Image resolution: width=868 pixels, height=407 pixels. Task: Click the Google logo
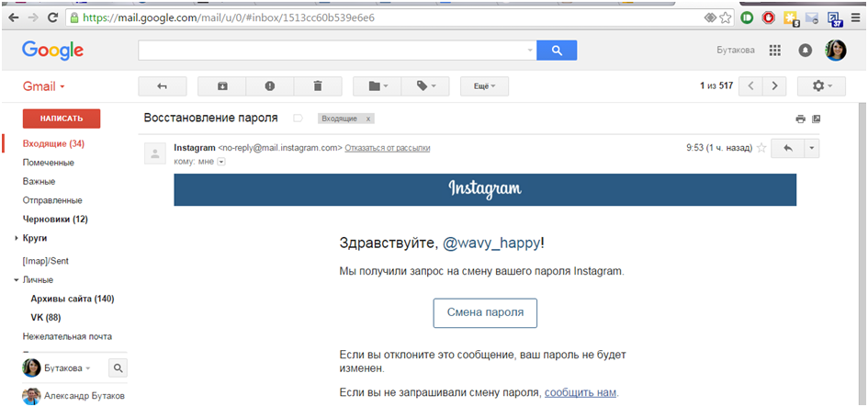tap(52, 51)
